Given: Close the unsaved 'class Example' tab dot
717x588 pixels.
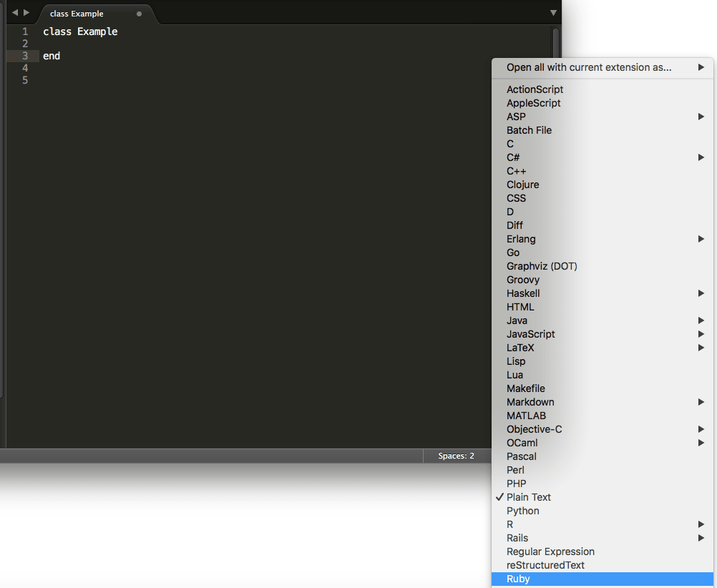Looking at the screenshot, I should (x=139, y=14).
